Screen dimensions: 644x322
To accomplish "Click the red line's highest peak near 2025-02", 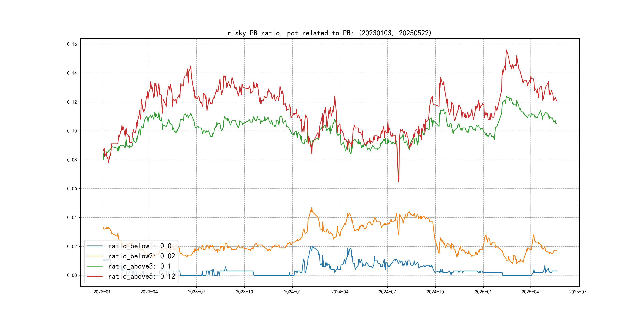I will click(x=506, y=50).
